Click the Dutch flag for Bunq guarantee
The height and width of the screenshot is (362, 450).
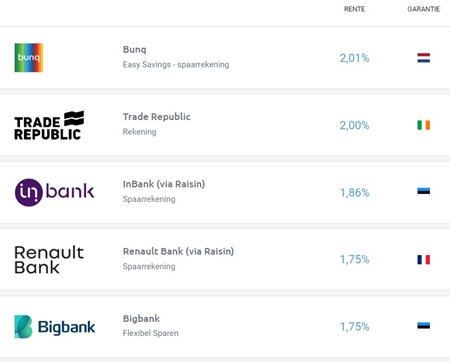tap(424, 58)
